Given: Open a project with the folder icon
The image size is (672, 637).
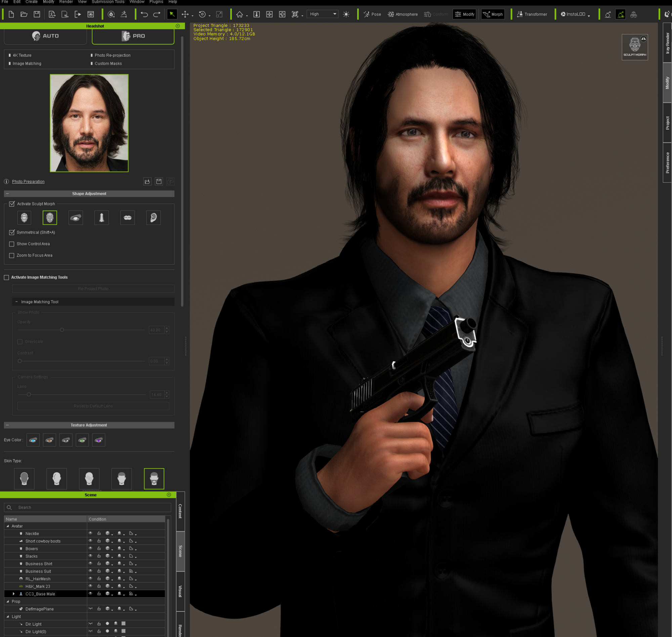Looking at the screenshot, I should (24, 14).
